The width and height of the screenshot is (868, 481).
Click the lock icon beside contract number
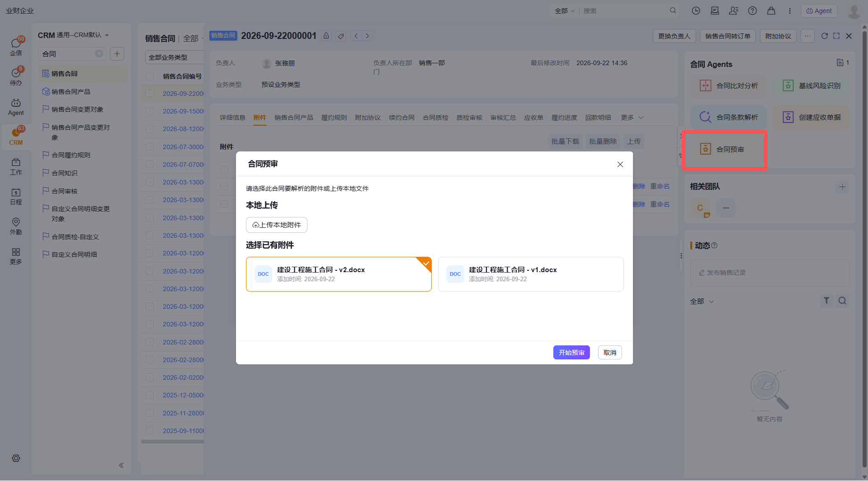[326, 36]
